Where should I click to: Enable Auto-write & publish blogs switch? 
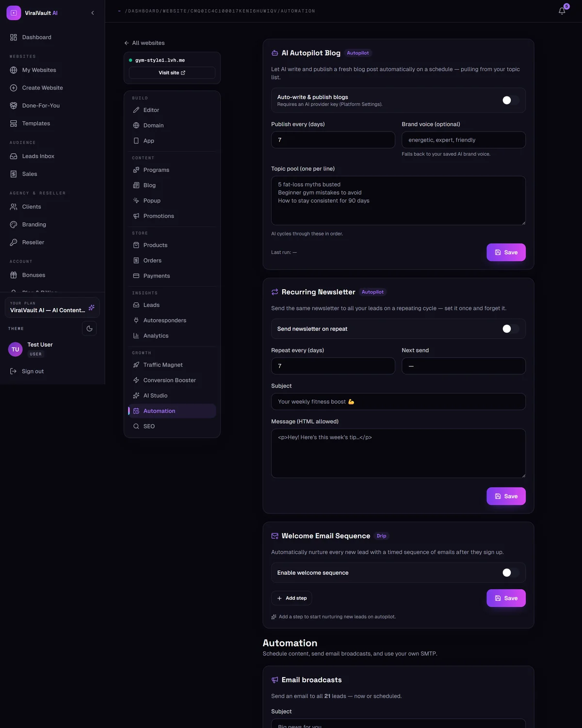(510, 100)
